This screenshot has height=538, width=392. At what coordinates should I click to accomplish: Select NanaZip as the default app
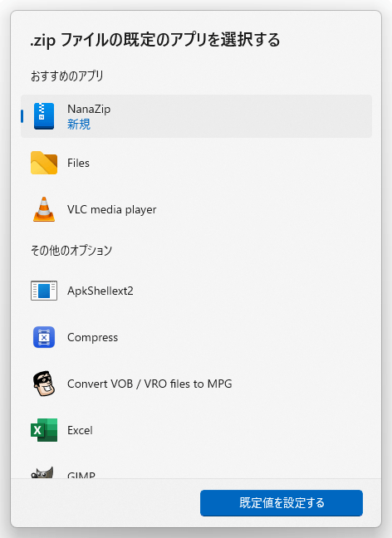point(196,116)
